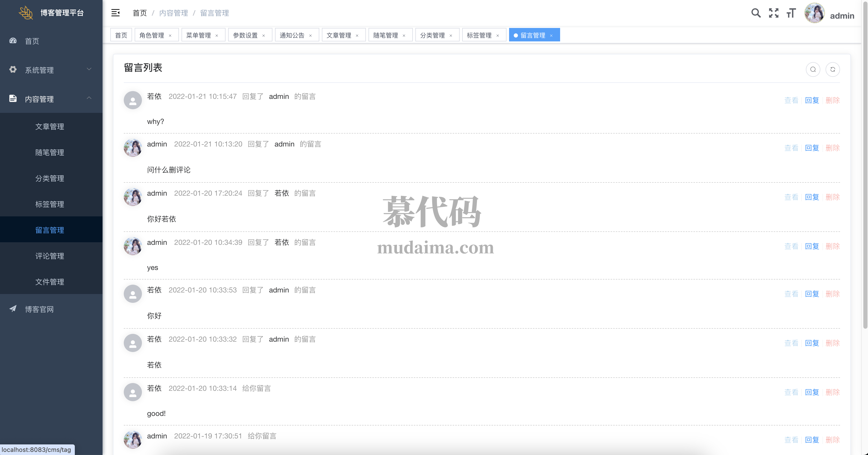Toggle fullscreen mode icon
The height and width of the screenshot is (455, 868).
(x=774, y=13)
